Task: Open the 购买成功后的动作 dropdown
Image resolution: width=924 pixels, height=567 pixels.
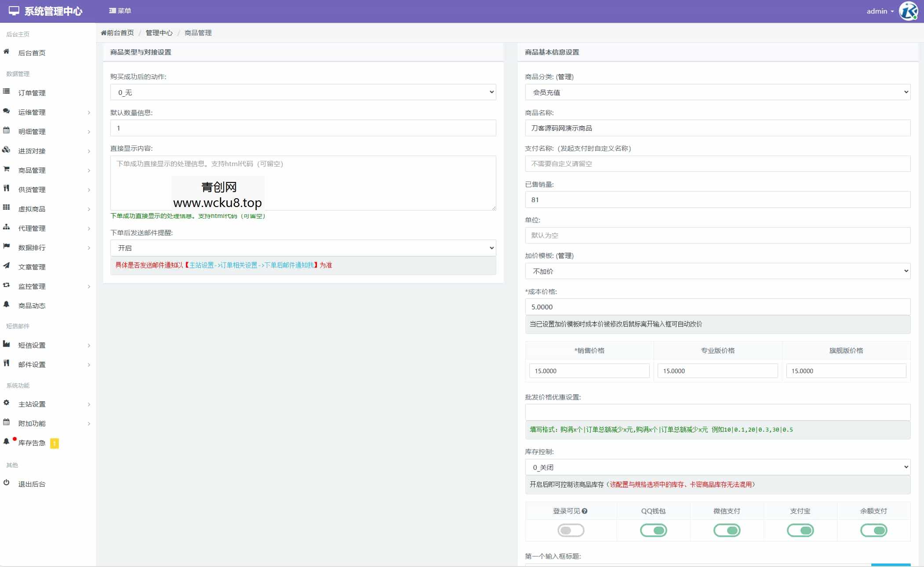Action: (x=303, y=92)
